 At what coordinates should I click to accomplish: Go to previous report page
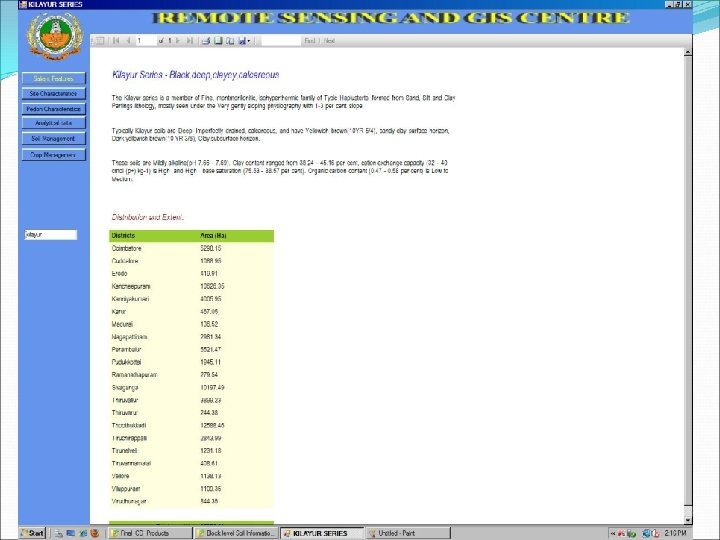(x=129, y=41)
